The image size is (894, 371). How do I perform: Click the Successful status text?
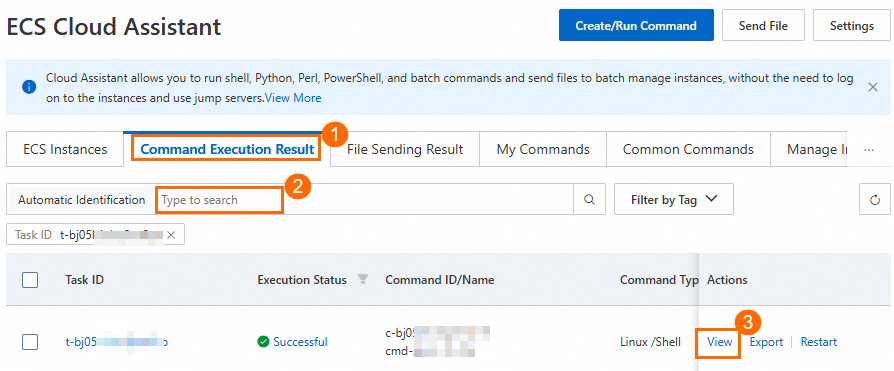pos(300,342)
